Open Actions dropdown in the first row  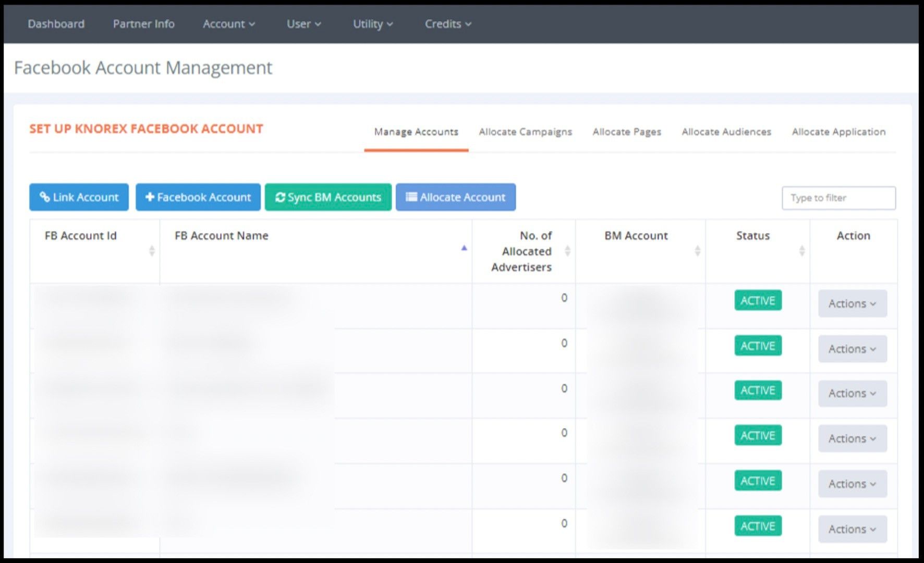(852, 303)
